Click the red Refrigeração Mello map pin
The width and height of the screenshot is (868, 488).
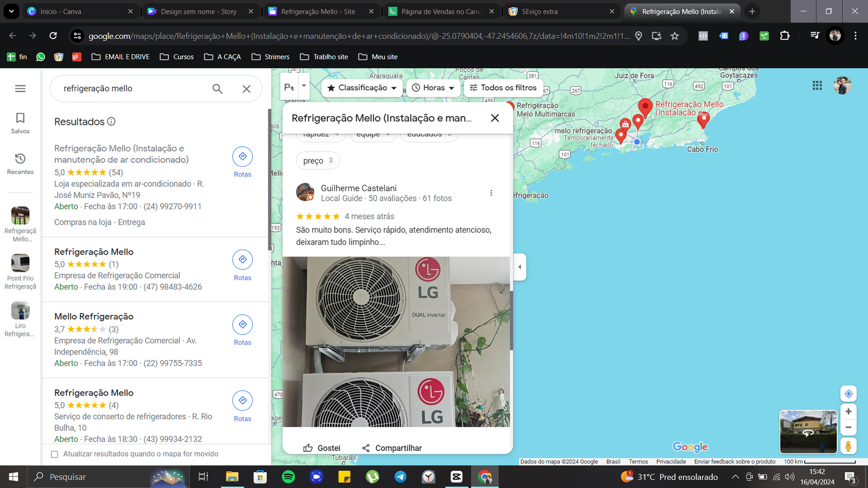[645, 107]
